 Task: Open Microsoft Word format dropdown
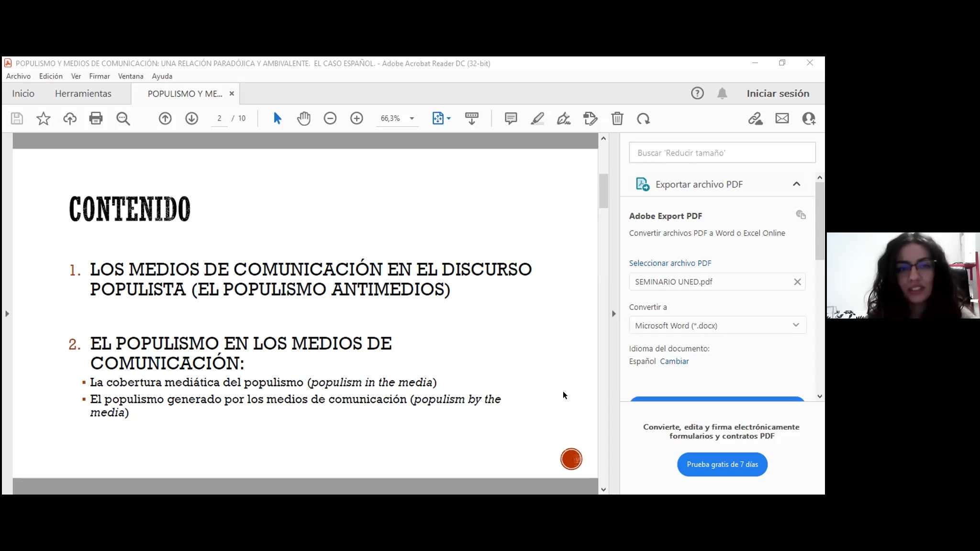717,325
